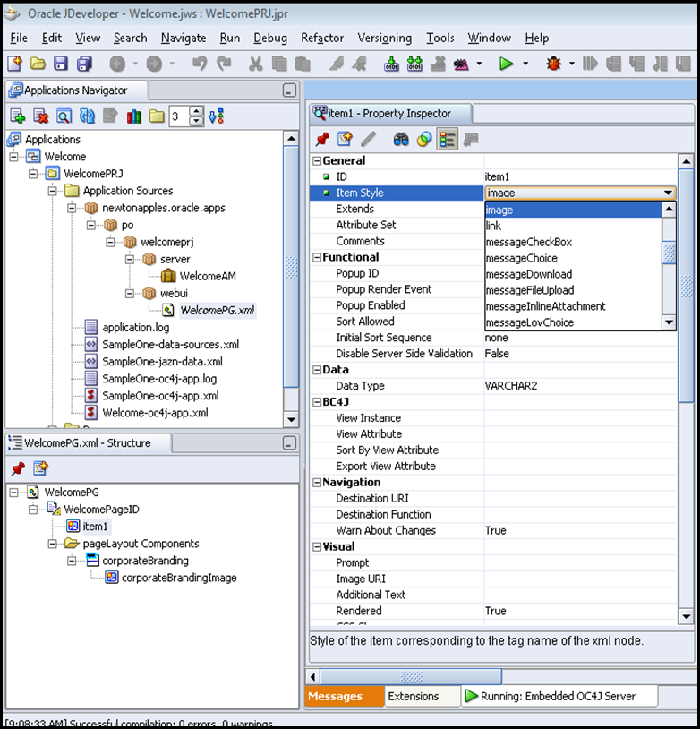The width and height of the screenshot is (700, 729).
Task: Open the Versioning menu
Action: (384, 38)
